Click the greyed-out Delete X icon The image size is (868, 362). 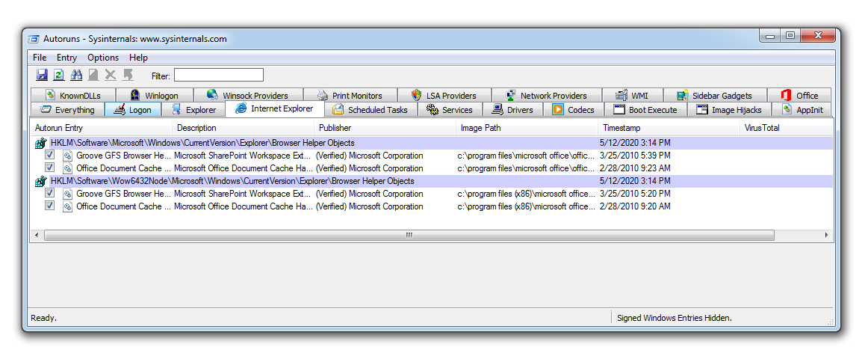pyautogui.click(x=111, y=75)
